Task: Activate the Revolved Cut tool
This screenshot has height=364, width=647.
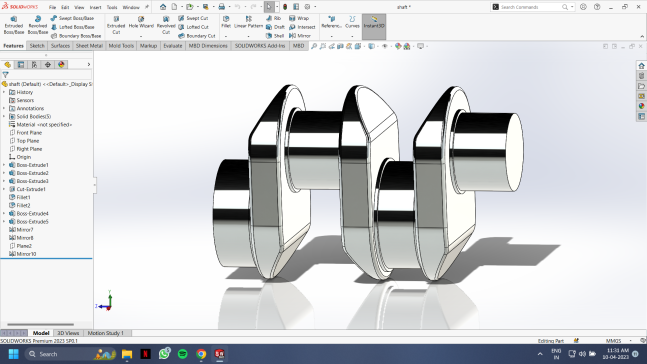Action: click(x=166, y=25)
